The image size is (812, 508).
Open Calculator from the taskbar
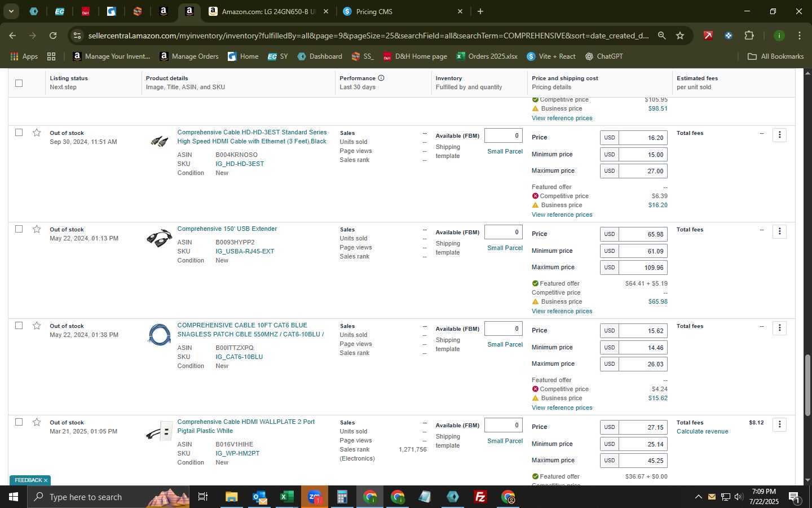point(342,497)
